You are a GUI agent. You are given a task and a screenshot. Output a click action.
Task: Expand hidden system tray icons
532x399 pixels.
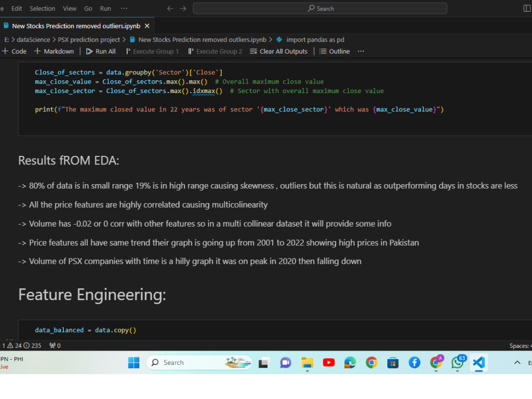click(x=517, y=362)
